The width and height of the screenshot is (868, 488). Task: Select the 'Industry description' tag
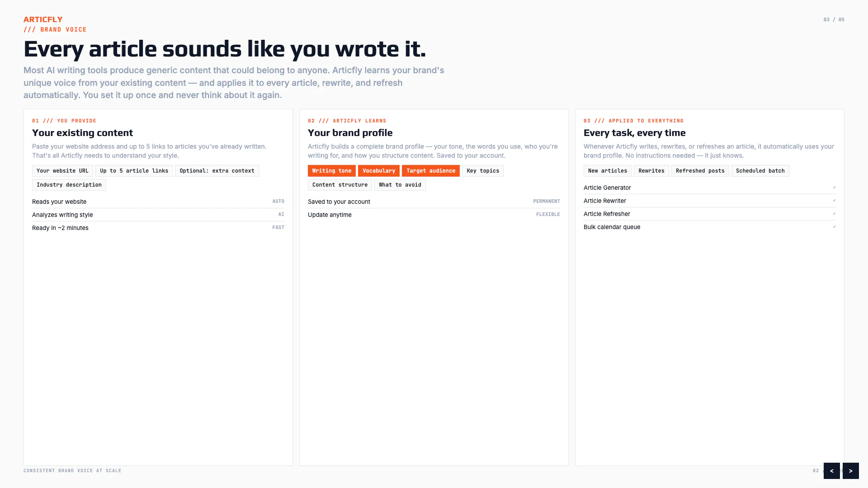pos(69,185)
